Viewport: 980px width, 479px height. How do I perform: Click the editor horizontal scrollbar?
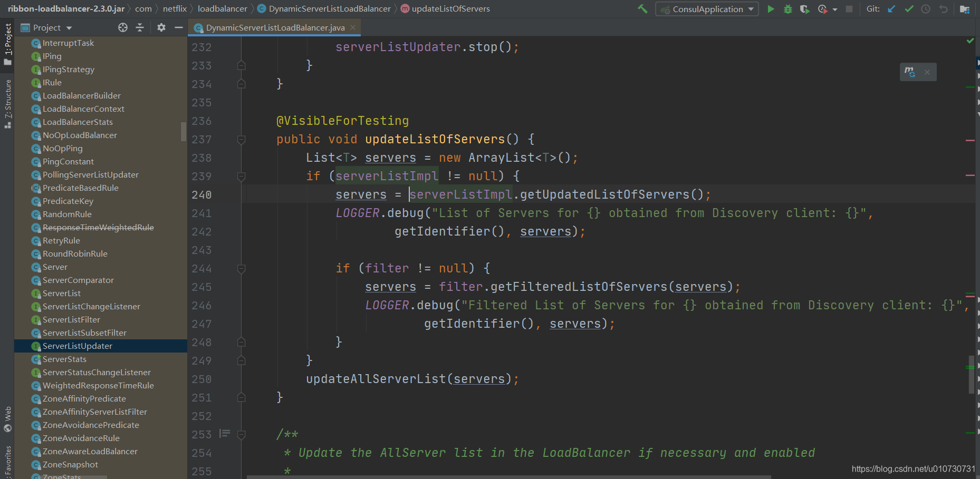pos(509,477)
